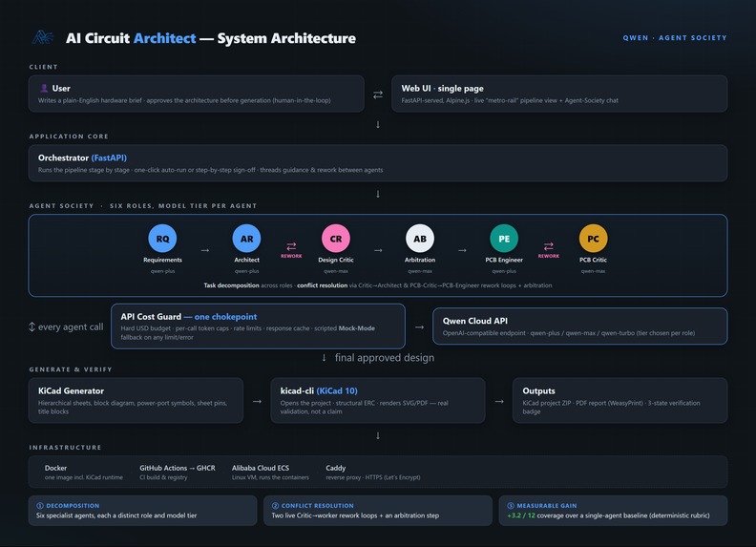Image resolution: width=756 pixels, height=547 pixels.
Task: Click the numbered 2 icon next to Conflict Resolution
Action: point(275,506)
